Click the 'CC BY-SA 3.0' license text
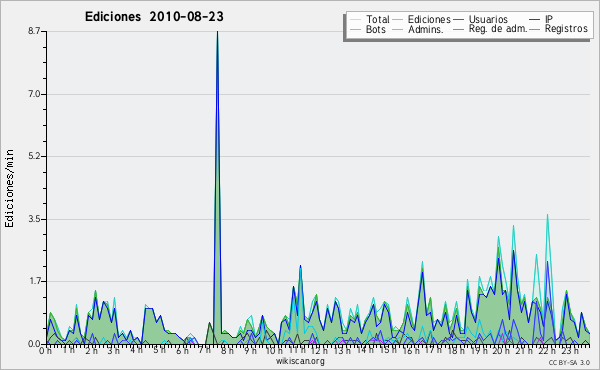 click(569, 362)
